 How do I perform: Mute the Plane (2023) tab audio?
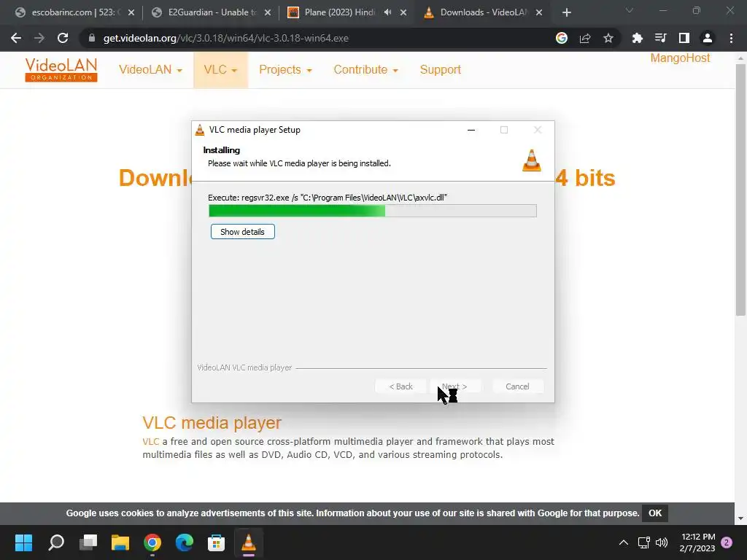[x=388, y=12]
